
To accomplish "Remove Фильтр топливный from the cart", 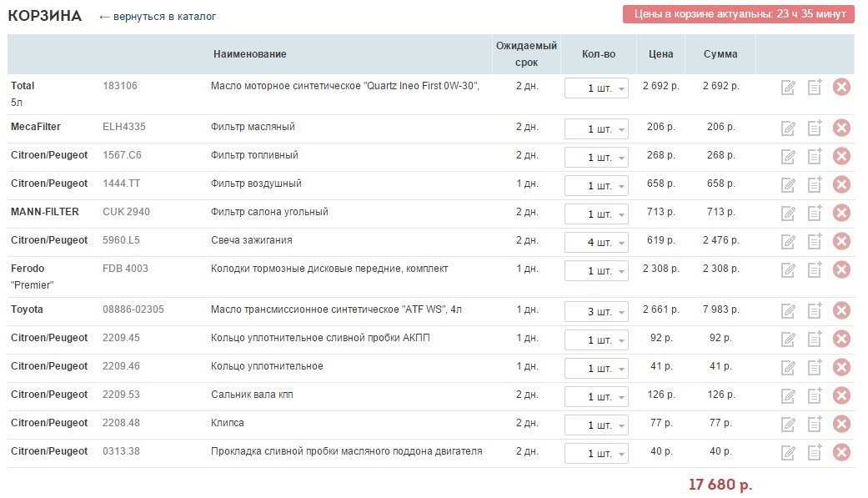I will pyautogui.click(x=841, y=156).
